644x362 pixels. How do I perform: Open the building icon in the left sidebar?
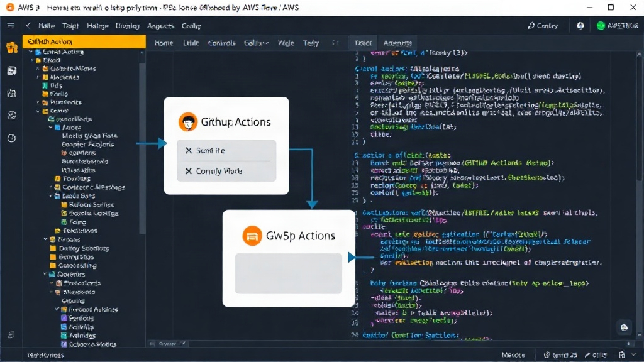pyautogui.click(x=12, y=94)
